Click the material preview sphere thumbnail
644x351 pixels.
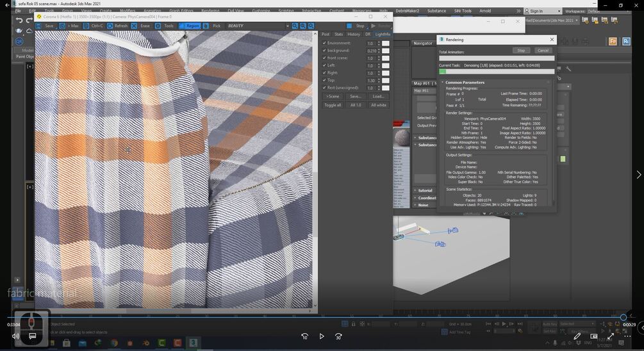401,138
